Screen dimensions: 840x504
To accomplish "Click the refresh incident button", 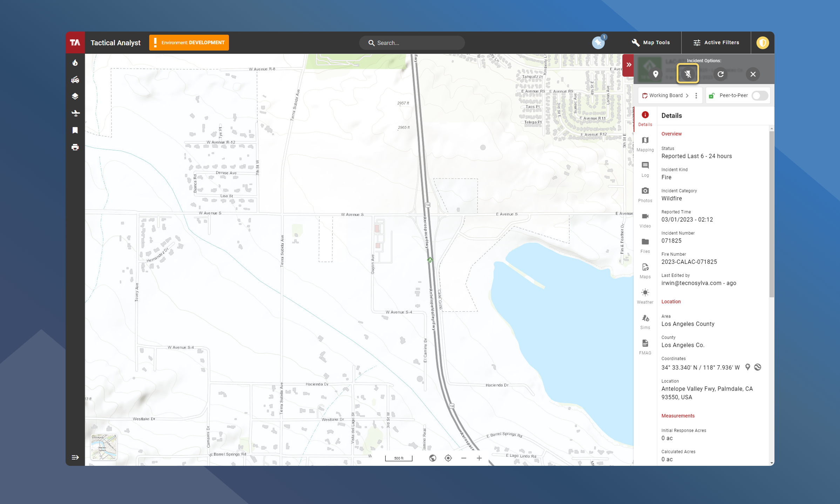I will tap(720, 74).
